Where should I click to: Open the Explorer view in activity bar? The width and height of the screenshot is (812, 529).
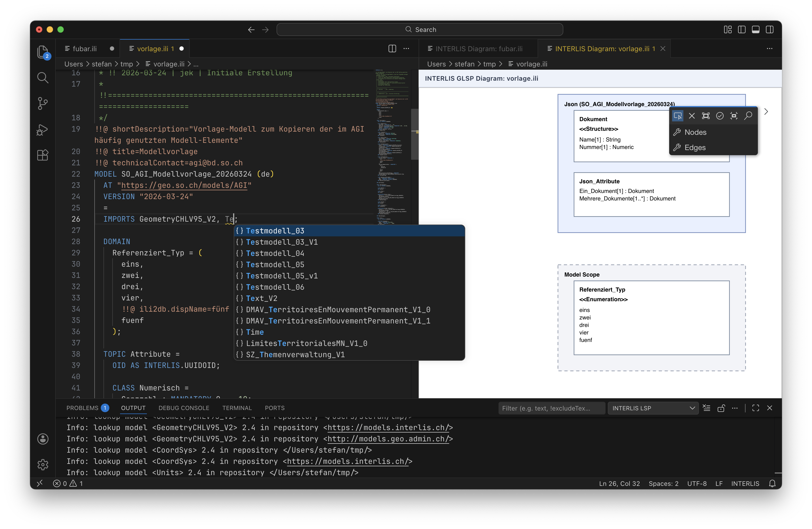tap(43, 52)
